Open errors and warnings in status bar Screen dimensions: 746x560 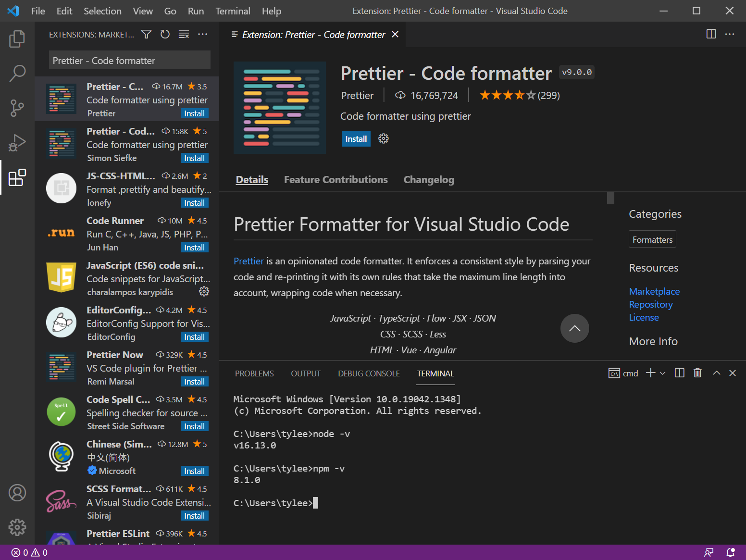[x=29, y=553]
